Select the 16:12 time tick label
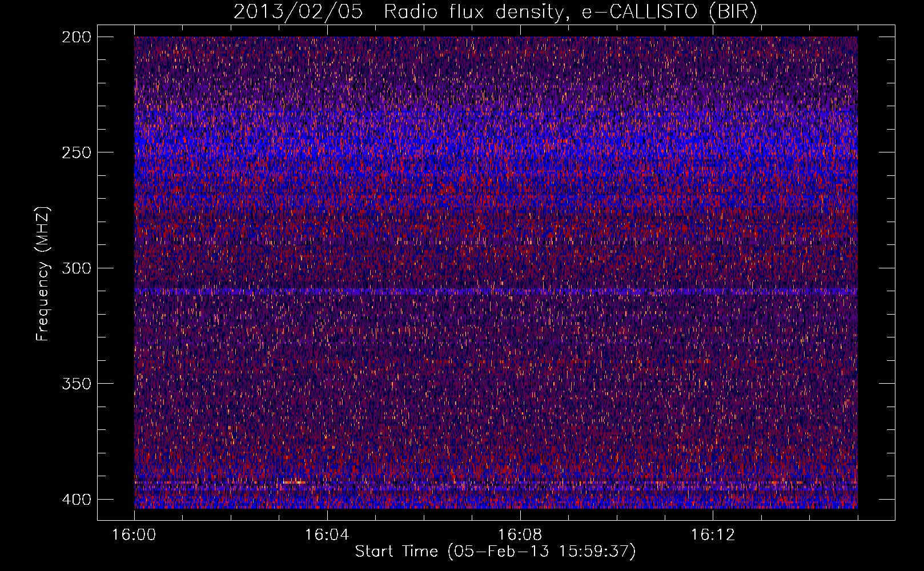The height and width of the screenshot is (571, 924). tap(713, 535)
